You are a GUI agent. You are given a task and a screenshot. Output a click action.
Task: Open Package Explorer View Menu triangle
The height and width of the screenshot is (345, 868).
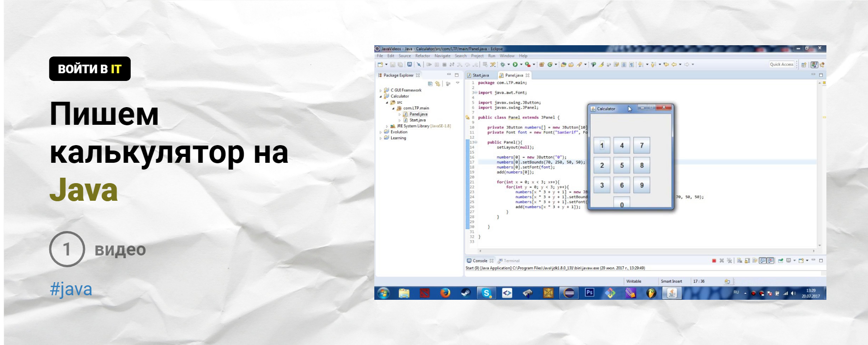(458, 83)
